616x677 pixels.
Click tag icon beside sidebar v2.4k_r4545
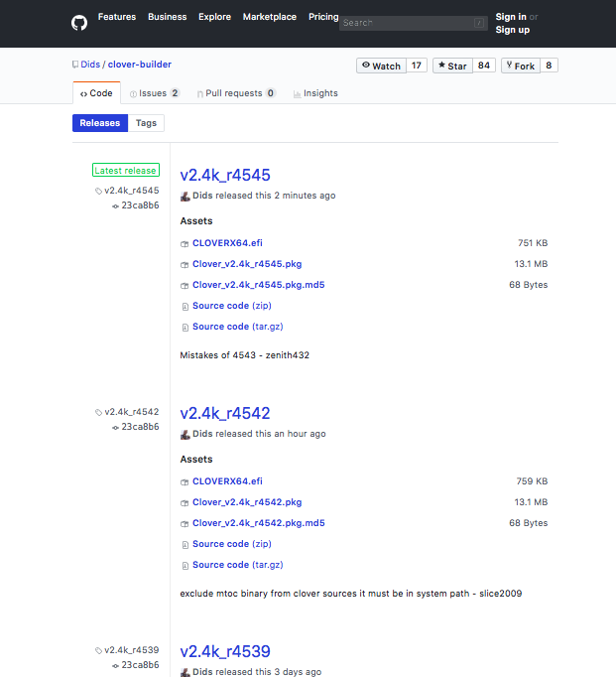tap(99, 192)
